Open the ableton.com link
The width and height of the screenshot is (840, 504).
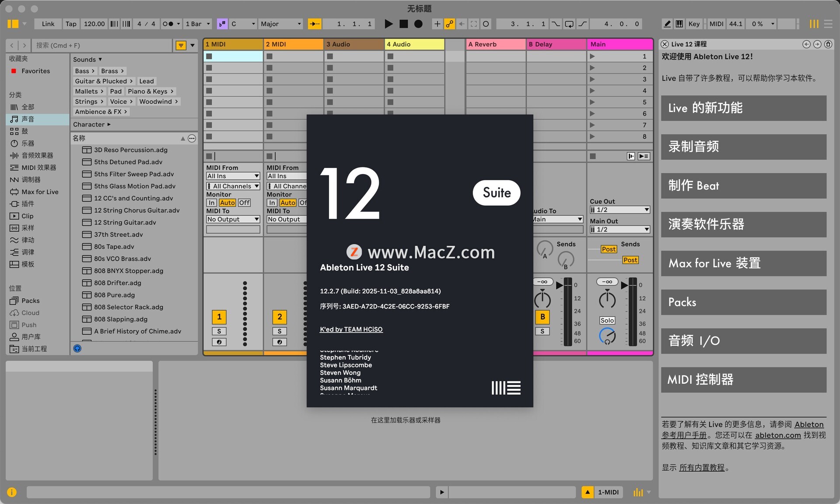[x=777, y=435]
